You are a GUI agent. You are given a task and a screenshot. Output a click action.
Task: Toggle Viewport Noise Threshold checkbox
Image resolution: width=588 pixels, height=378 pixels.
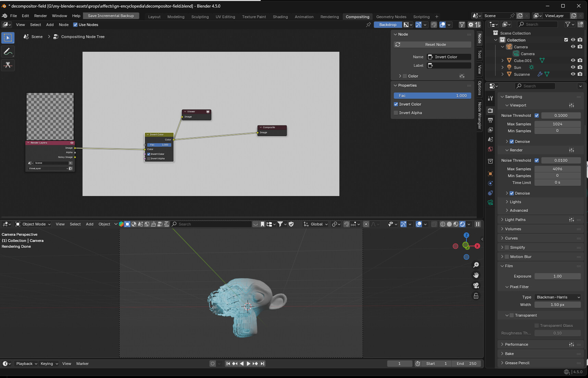click(537, 115)
